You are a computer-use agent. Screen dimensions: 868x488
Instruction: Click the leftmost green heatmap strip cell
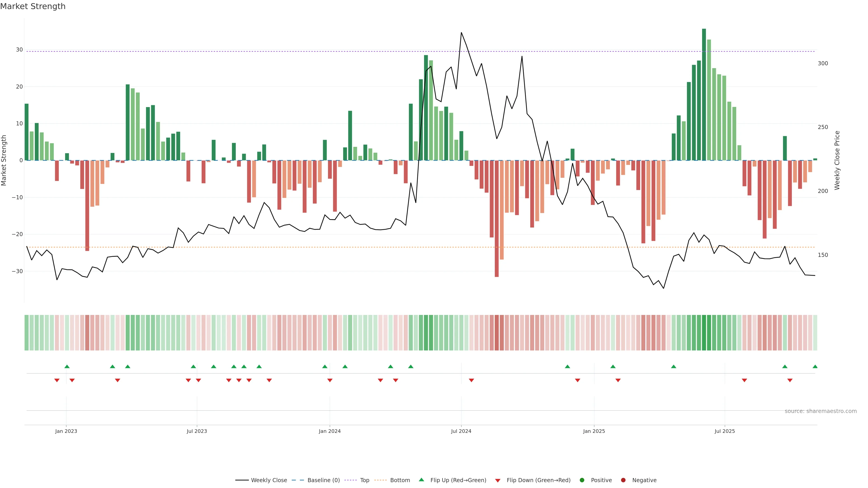click(26, 332)
